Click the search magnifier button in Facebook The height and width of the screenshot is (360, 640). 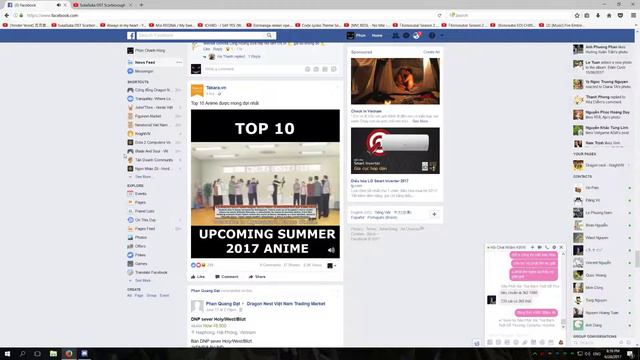269,36
